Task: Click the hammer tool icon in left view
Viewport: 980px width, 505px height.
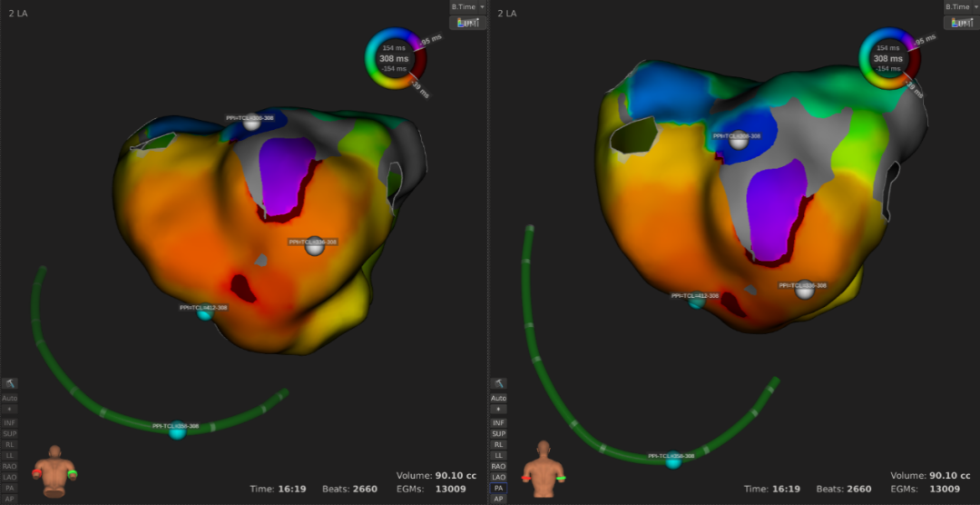Action: (10, 384)
